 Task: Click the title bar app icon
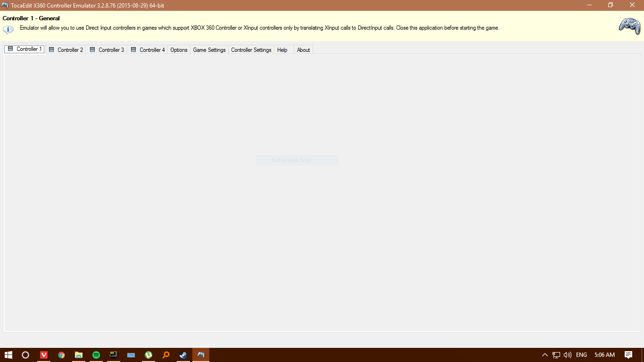(5, 5)
